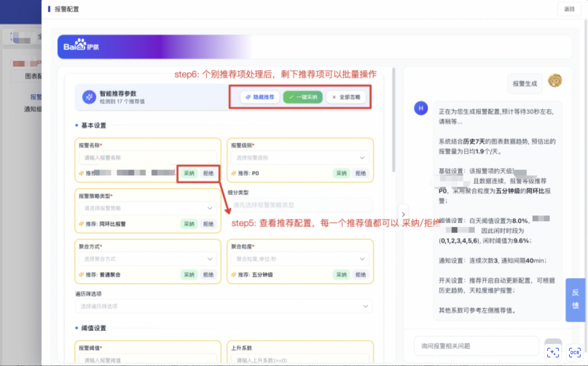The image size is (588, 366).
Task: Click the 隐藏推荐 button
Action: [260, 97]
